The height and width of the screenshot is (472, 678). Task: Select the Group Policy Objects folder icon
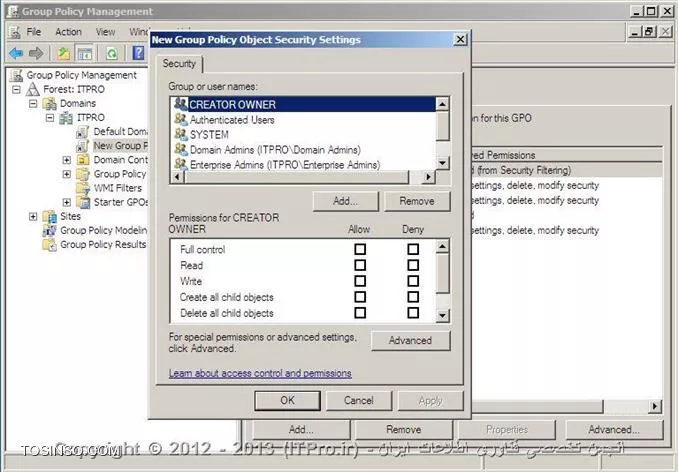[x=83, y=174]
